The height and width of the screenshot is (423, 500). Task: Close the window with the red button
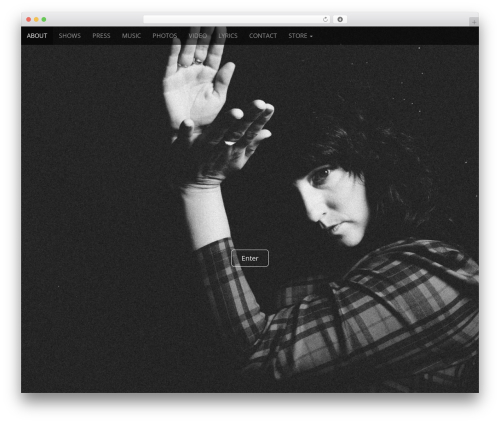(29, 19)
